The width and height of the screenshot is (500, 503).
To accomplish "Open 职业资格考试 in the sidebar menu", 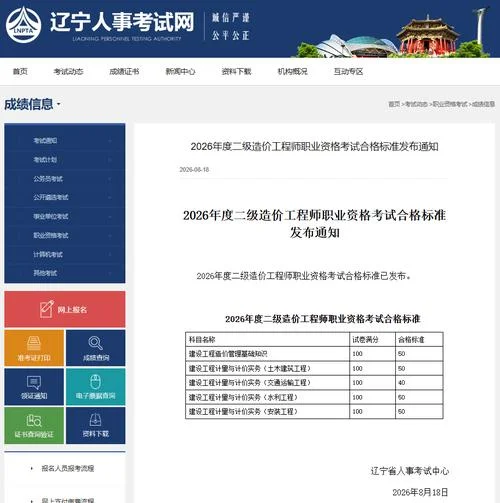I will [51, 235].
